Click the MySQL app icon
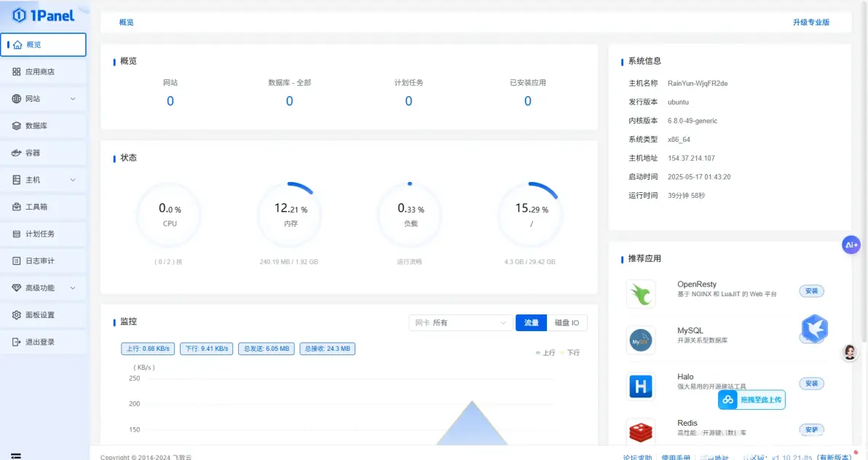This screenshot has height=460, width=868. click(x=641, y=341)
